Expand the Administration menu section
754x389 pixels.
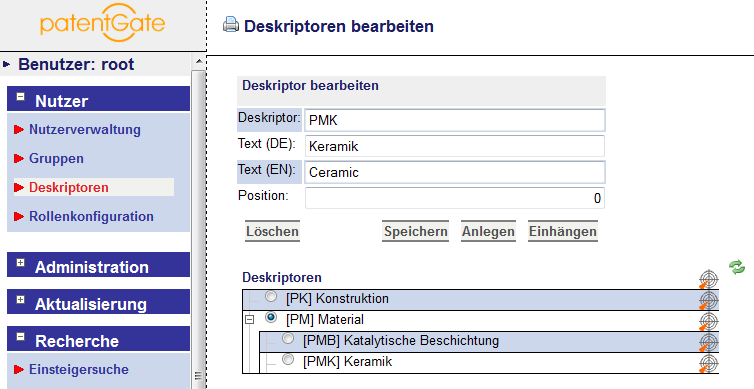pos(20,263)
